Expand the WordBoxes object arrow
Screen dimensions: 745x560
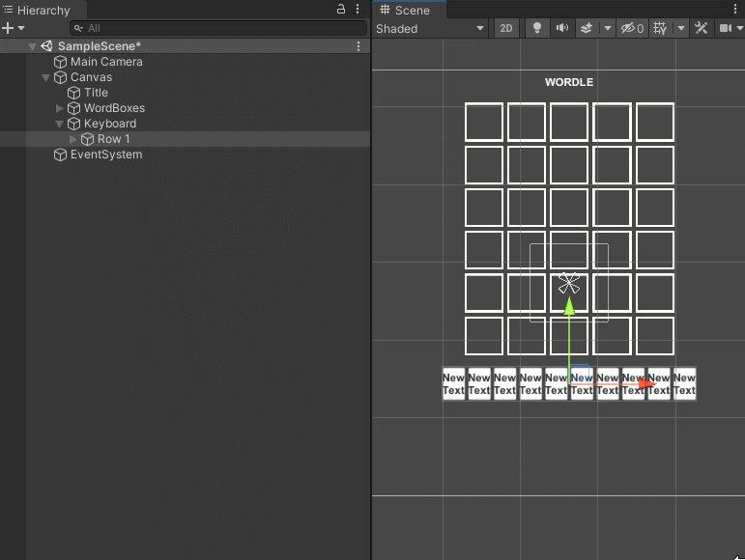(x=59, y=108)
